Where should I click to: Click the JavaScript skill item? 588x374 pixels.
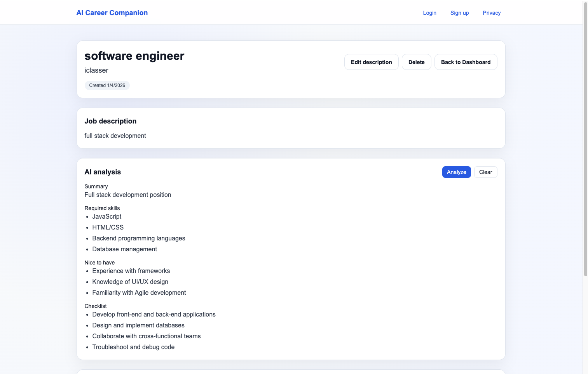pyautogui.click(x=106, y=216)
